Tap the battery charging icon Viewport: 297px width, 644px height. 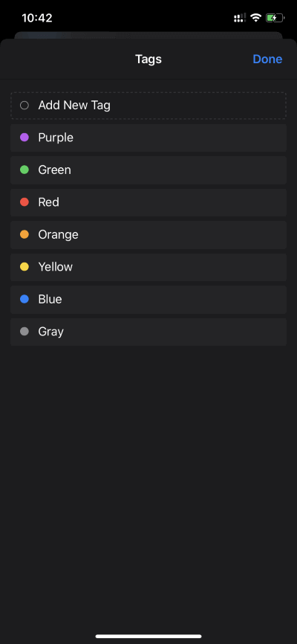[x=275, y=18]
